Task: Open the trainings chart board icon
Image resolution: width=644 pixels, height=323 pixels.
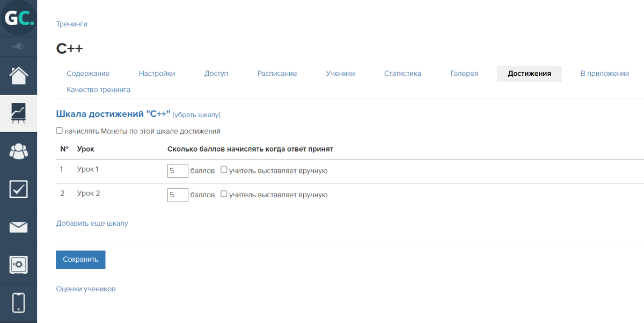Action: pos(18,113)
